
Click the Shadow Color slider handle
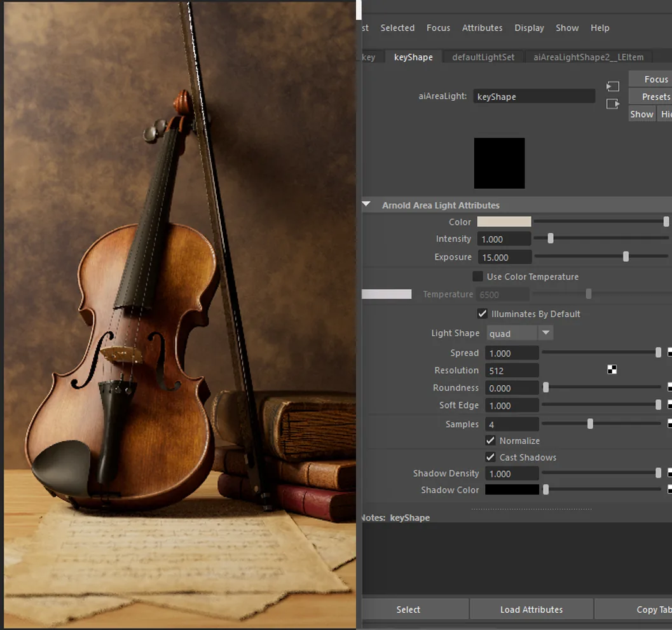click(545, 490)
